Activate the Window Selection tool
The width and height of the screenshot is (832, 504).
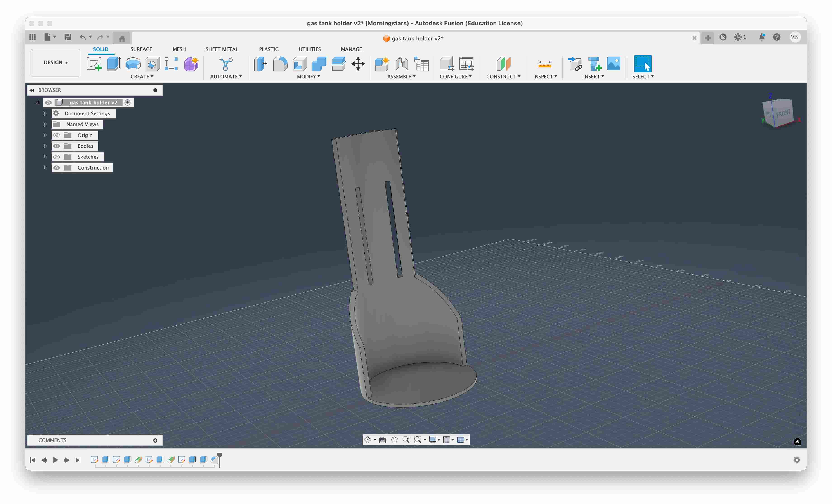[643, 64]
